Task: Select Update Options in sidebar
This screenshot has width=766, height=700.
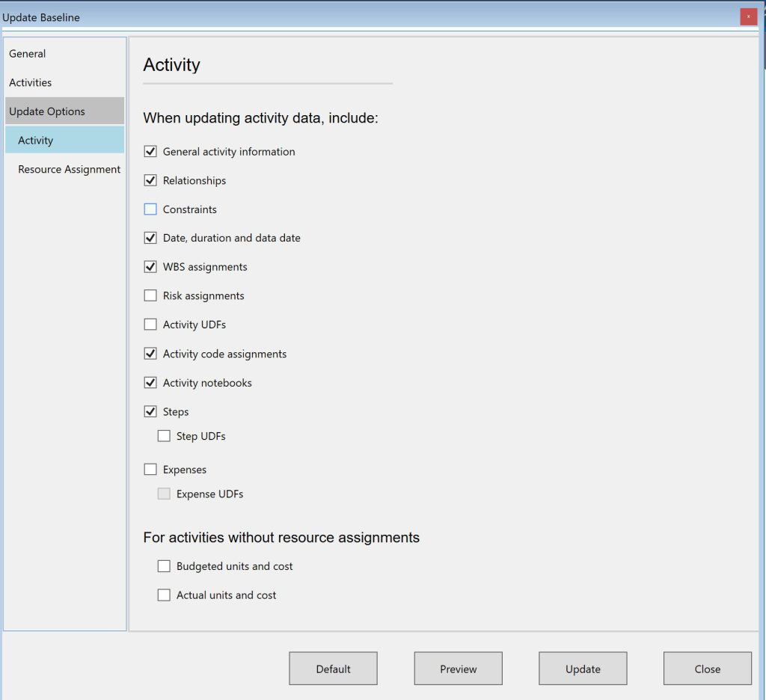Action: [x=64, y=111]
